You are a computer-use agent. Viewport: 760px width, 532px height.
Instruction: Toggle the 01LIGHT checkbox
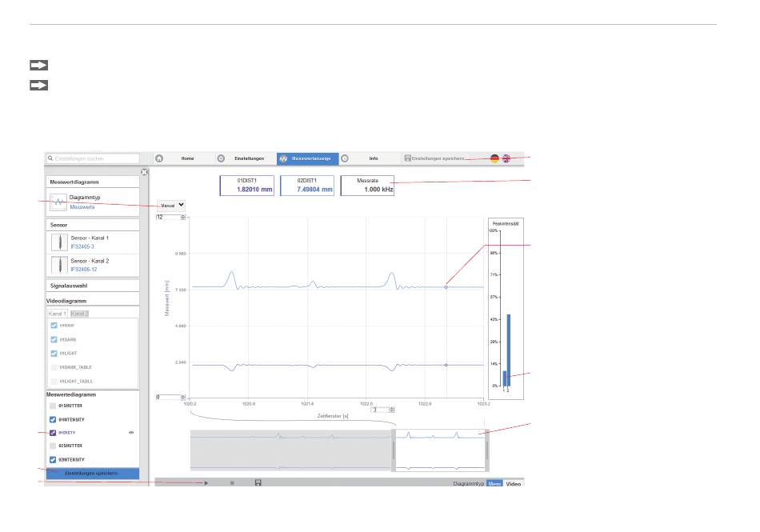54,354
